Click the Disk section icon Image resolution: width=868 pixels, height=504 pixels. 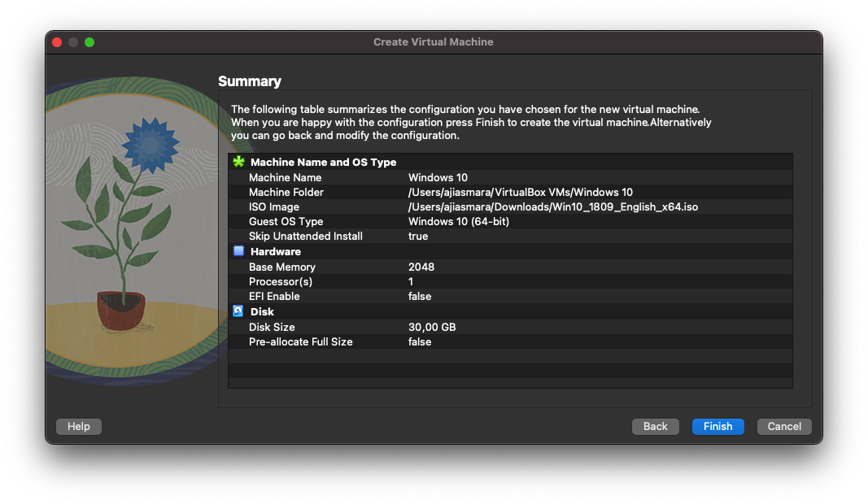pos(238,311)
